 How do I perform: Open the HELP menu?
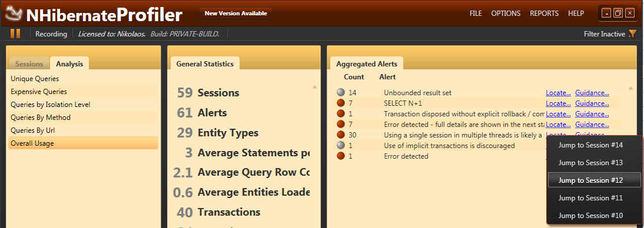coord(576,14)
